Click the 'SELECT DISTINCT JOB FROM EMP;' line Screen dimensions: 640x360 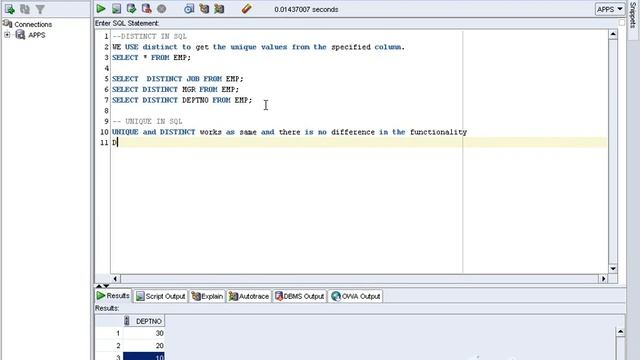point(178,79)
